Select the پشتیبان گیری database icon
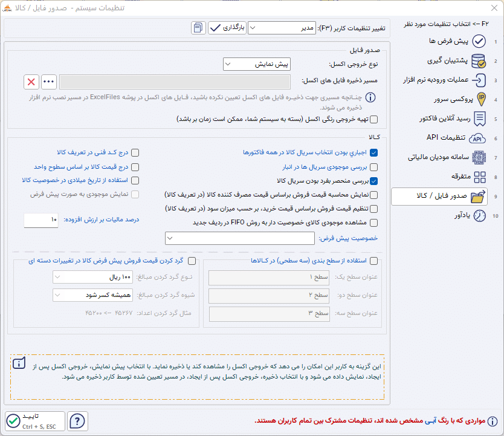504x436 pixels. (x=479, y=60)
